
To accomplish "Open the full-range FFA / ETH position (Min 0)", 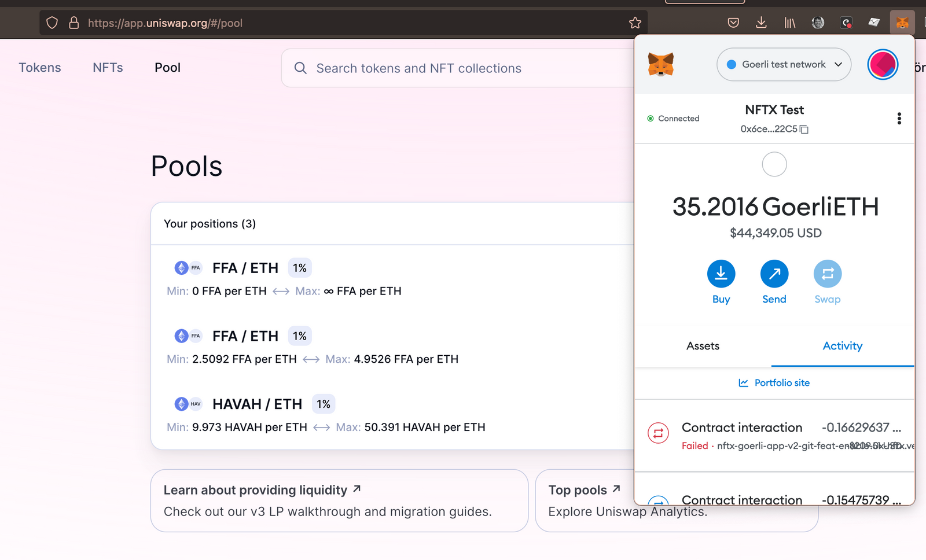I will 392,279.
